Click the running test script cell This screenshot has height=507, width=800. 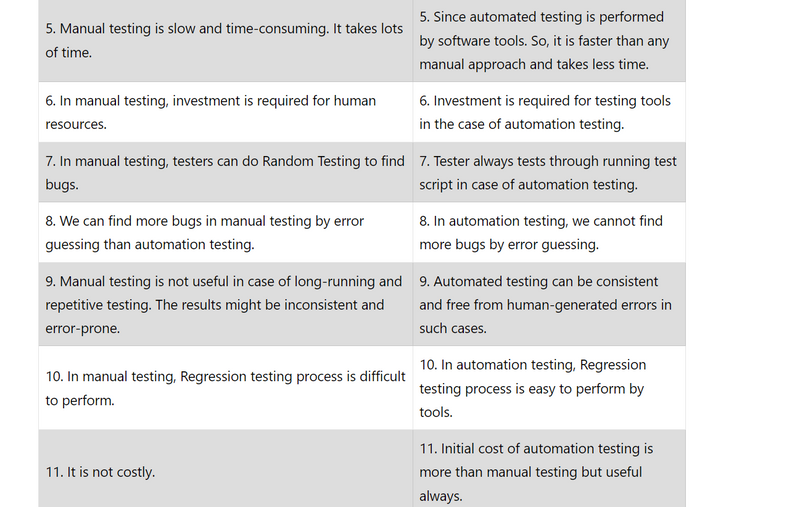click(548, 172)
